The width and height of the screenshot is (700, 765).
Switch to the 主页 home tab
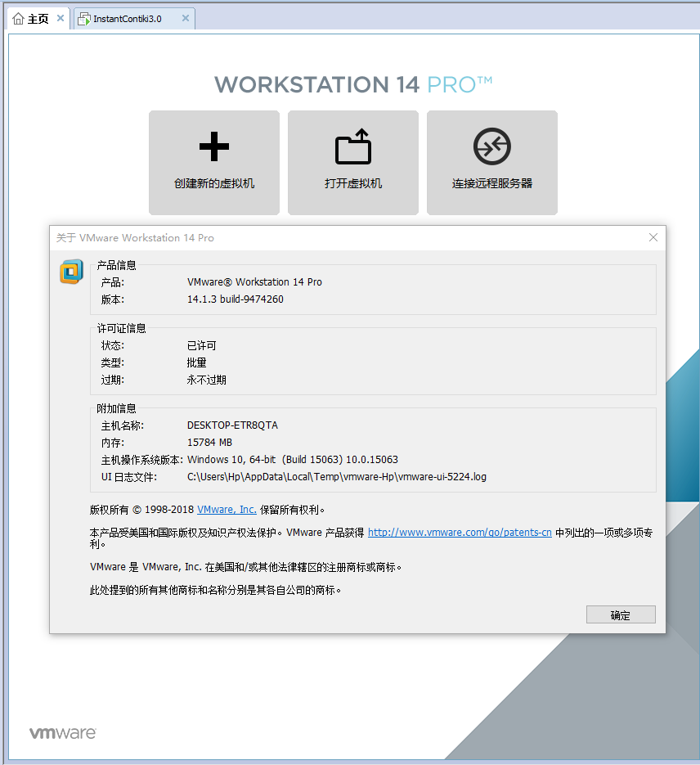[x=38, y=19]
